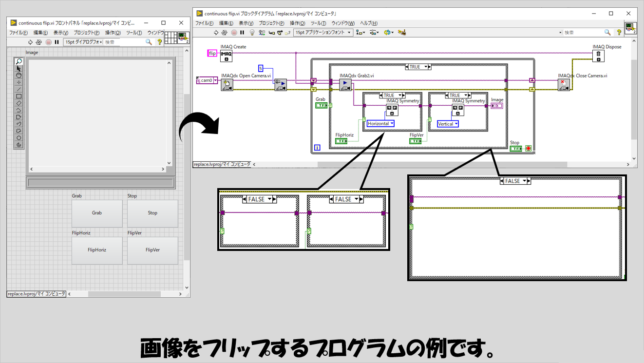
Task: Open プロジェクト menu in block diagram window
Action: [272, 23]
